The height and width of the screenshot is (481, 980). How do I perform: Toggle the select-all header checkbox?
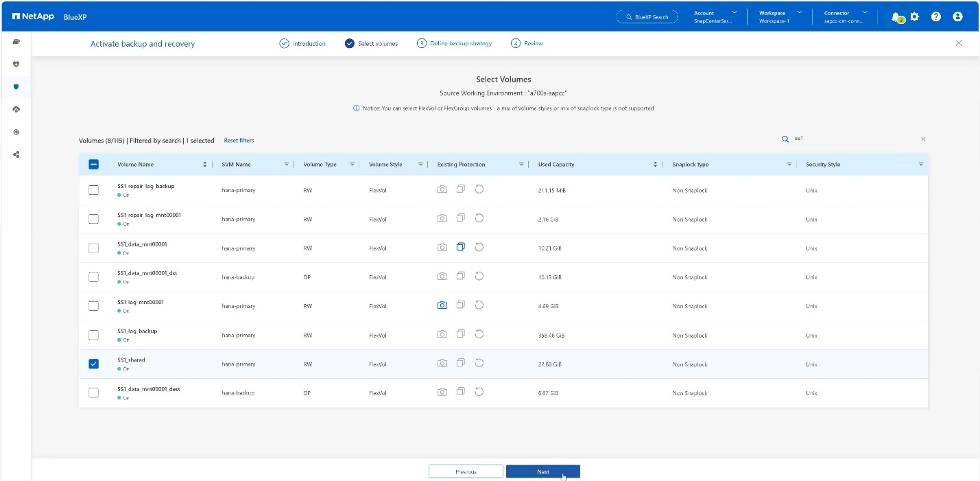pos(94,165)
